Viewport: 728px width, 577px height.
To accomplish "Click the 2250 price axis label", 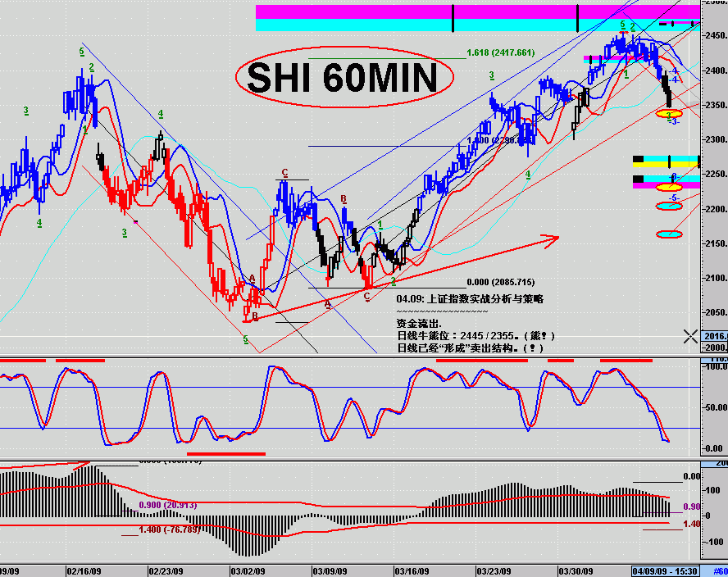I will (716, 174).
